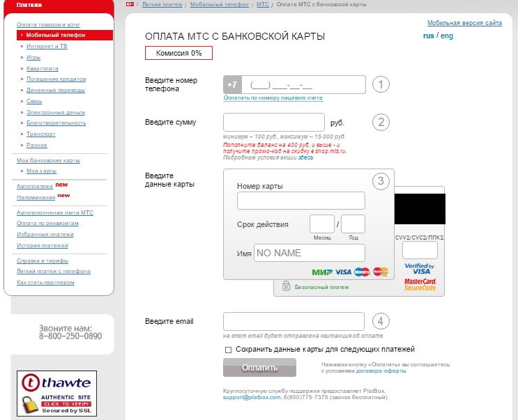Switch language to rus

point(429,36)
